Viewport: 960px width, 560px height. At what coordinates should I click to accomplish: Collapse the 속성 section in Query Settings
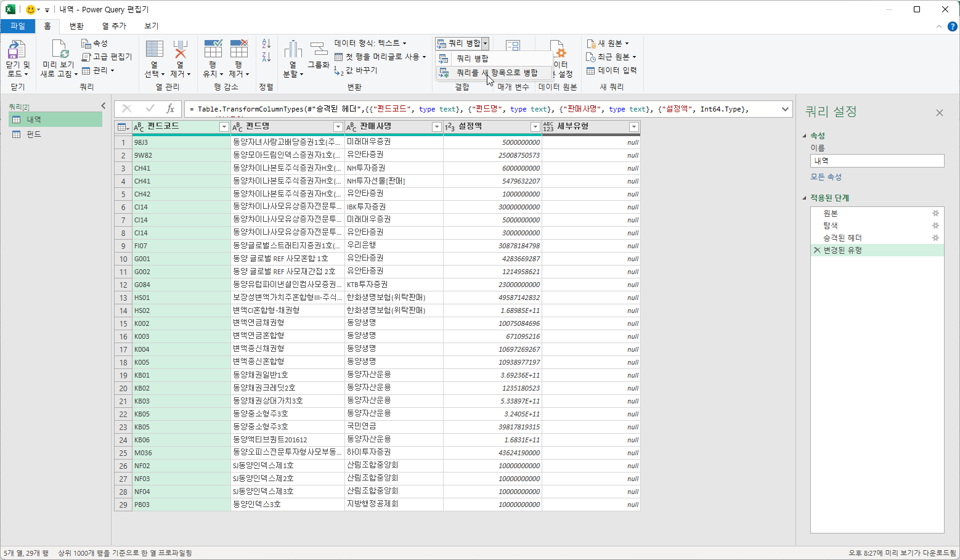(805, 136)
